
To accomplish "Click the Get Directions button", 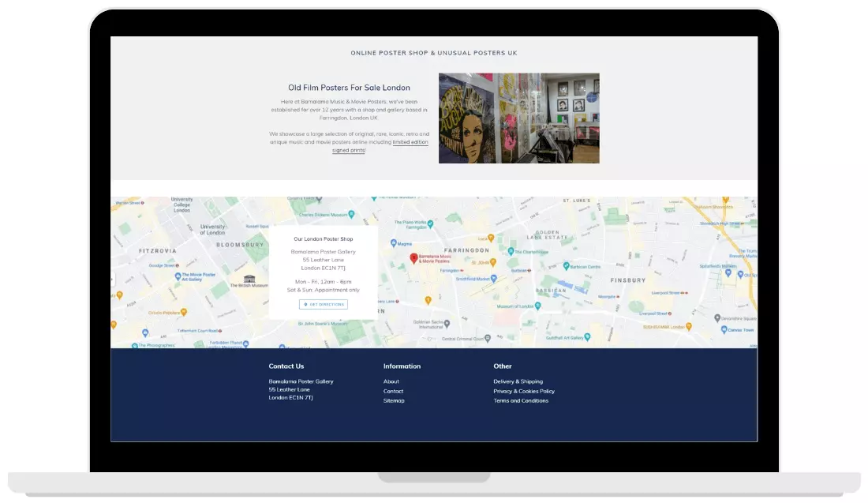I will click(x=324, y=304).
